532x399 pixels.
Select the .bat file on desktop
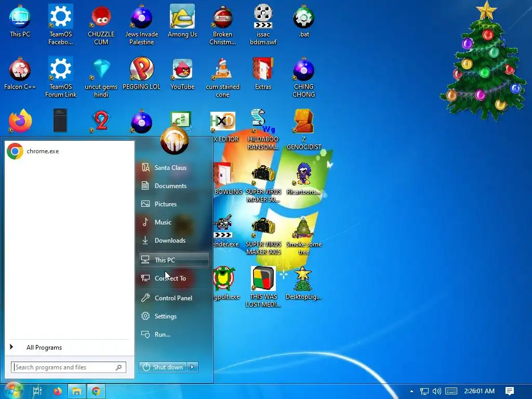point(303,21)
